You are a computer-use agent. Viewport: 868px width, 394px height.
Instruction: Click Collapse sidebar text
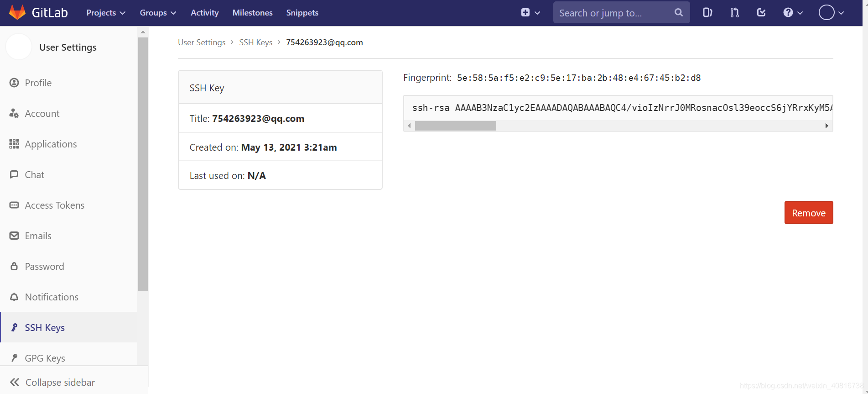[60, 382]
